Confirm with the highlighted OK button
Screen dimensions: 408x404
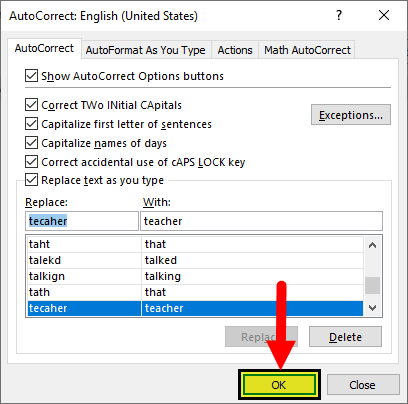279,385
